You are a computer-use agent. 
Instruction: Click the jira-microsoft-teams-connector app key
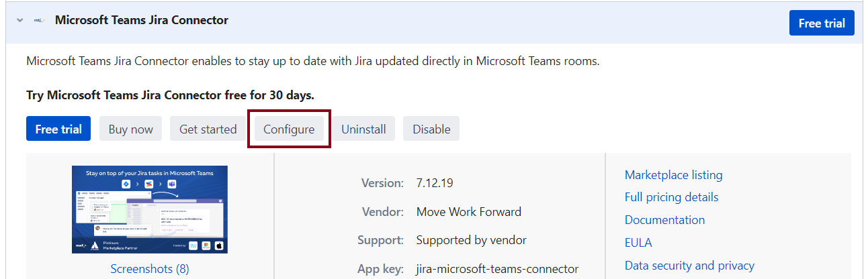(497, 269)
